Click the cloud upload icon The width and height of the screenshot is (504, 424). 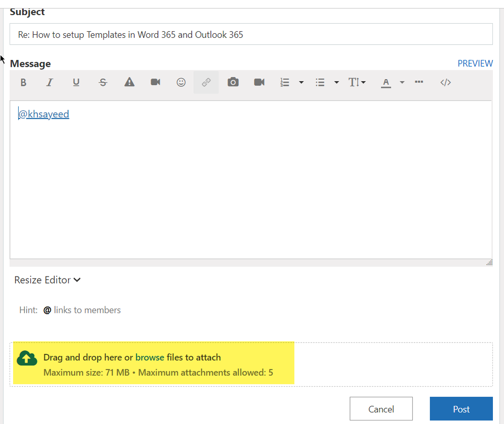27,358
